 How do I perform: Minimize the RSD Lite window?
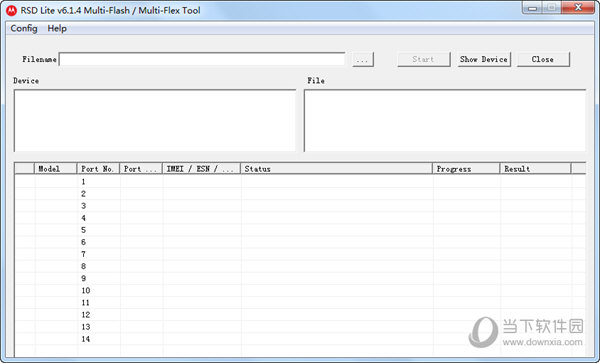point(532,8)
